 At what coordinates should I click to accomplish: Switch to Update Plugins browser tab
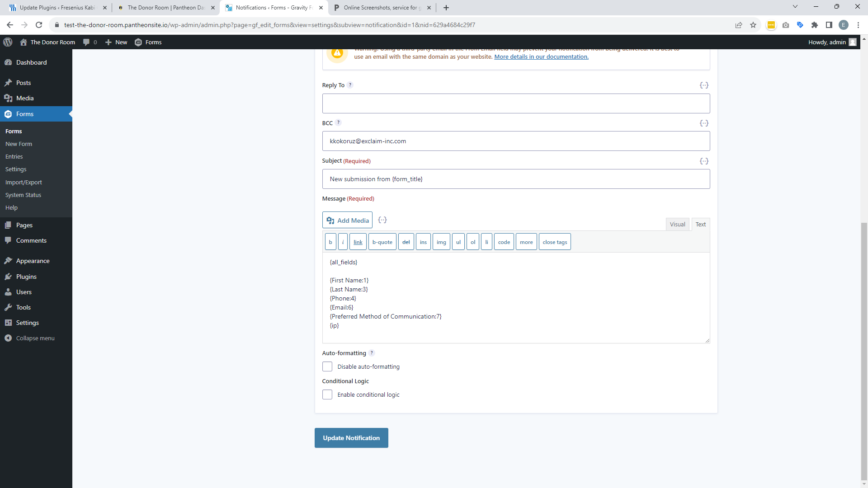click(57, 8)
